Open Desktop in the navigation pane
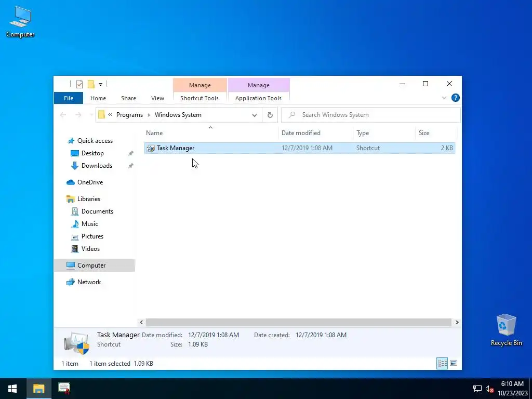This screenshot has width=532, height=399. click(x=92, y=153)
